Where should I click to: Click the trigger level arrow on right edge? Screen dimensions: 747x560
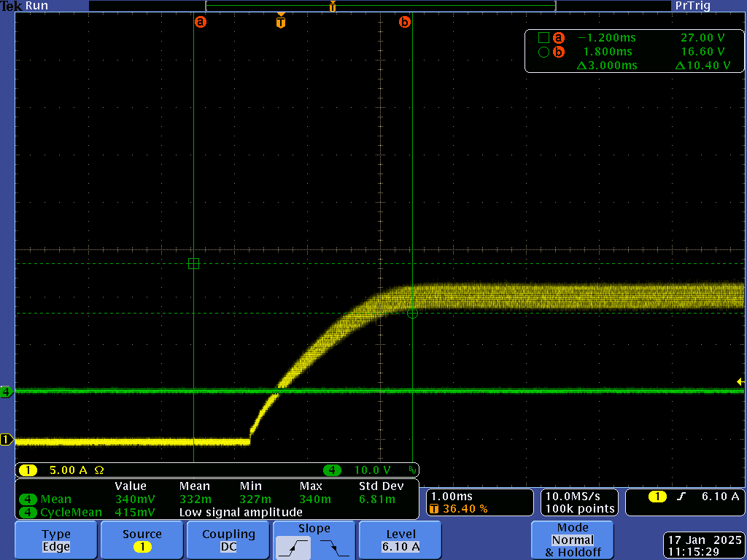[x=740, y=382]
